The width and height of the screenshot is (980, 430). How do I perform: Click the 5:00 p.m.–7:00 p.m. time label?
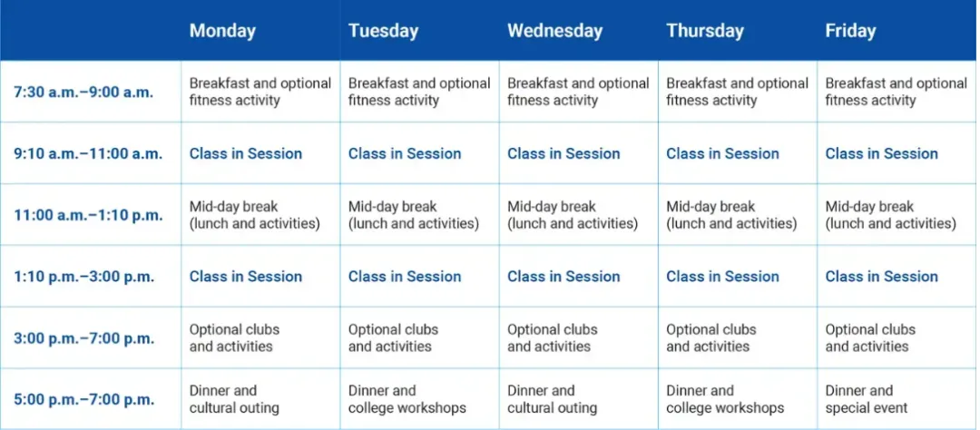click(83, 399)
